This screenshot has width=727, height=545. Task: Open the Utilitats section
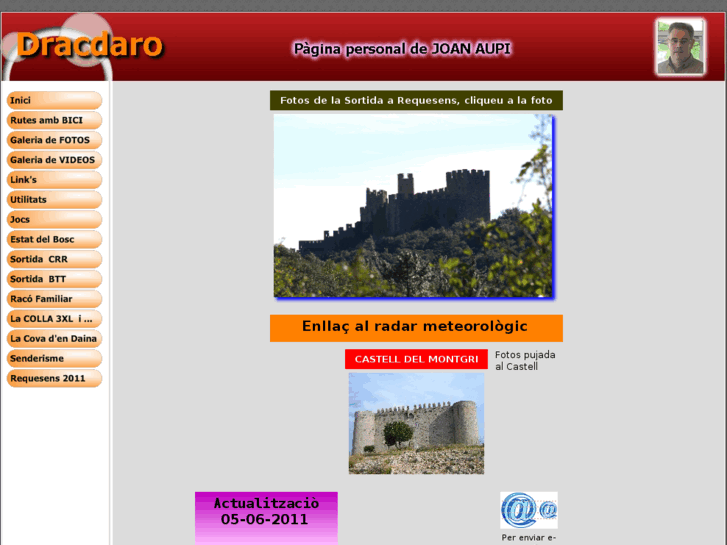point(54,200)
